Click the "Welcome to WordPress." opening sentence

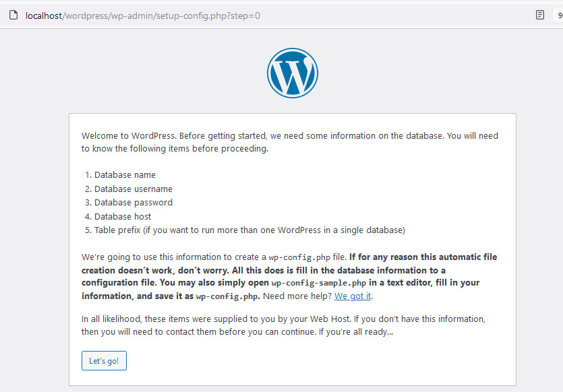tap(129, 135)
